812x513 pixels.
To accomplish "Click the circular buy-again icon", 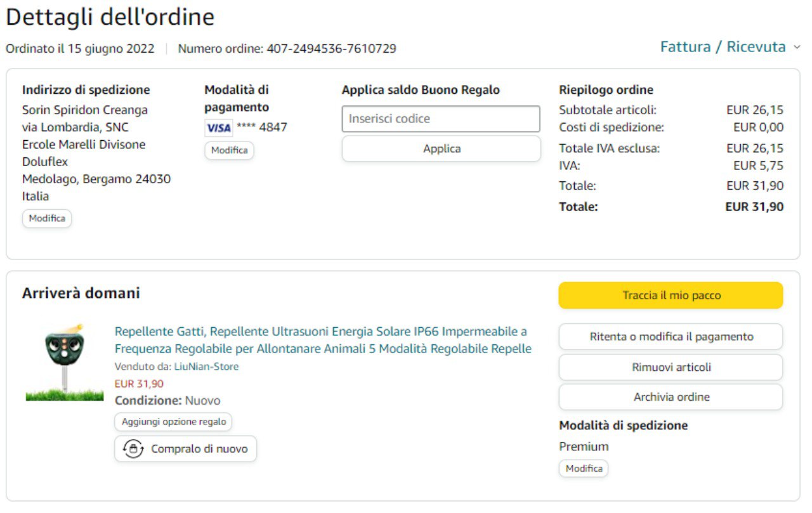I will pos(133,449).
